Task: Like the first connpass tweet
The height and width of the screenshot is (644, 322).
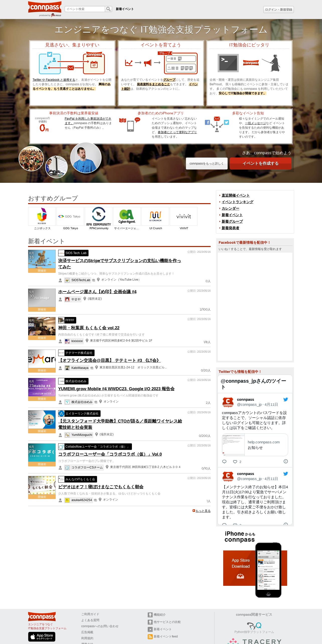Action: tap(235, 462)
